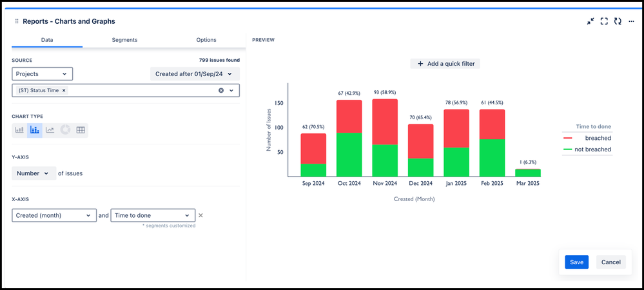Click the green Oct 2024 bar segment
The height and width of the screenshot is (290, 644).
tap(349, 155)
